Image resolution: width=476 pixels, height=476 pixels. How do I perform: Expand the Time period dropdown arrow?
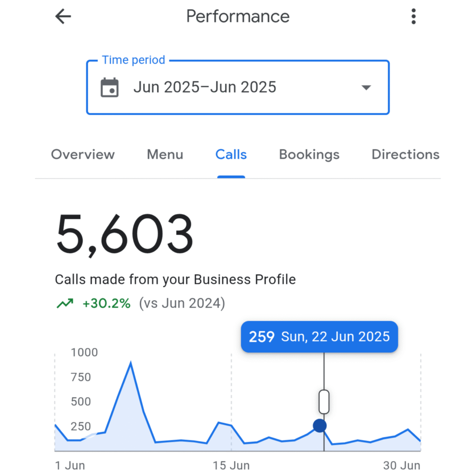click(366, 87)
